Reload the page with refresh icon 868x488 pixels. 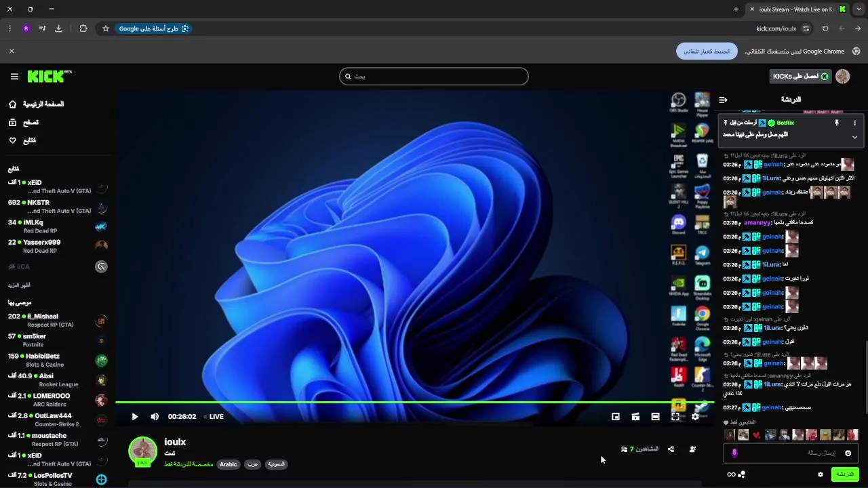[825, 28]
